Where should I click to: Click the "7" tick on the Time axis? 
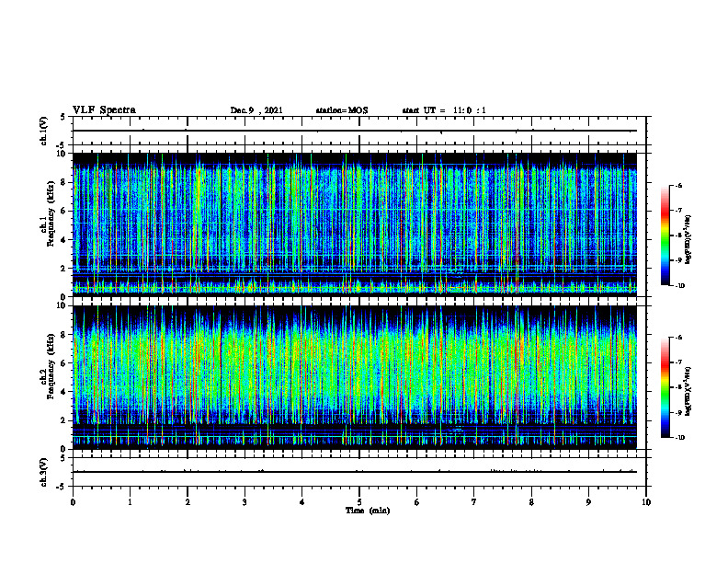(474, 502)
